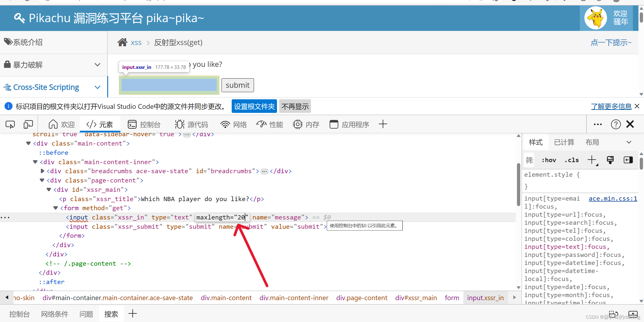Add another DevTools tool with plus icon

point(383,124)
